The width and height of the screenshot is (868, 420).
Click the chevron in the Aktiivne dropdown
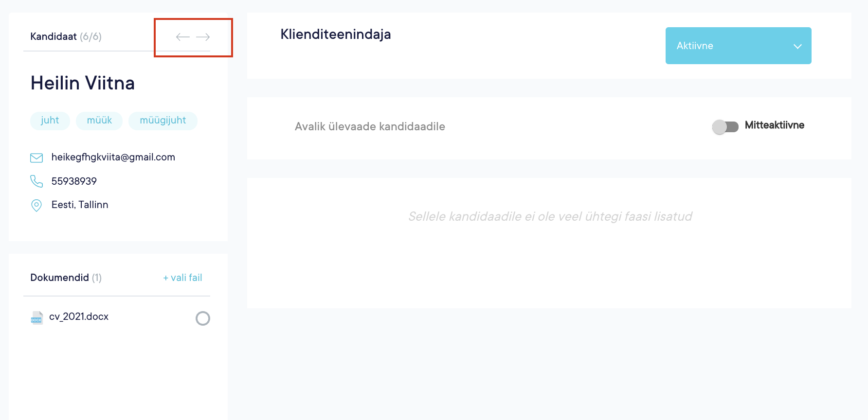(797, 46)
